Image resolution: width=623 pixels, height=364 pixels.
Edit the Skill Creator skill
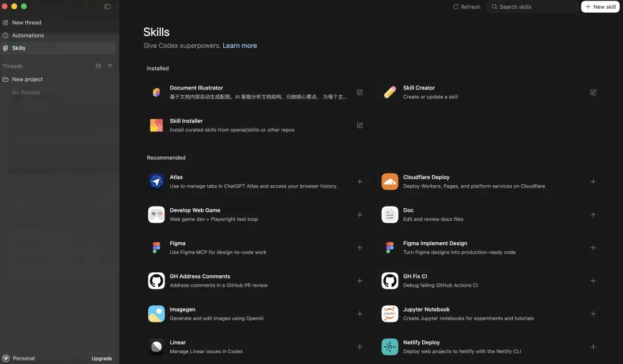click(x=593, y=92)
